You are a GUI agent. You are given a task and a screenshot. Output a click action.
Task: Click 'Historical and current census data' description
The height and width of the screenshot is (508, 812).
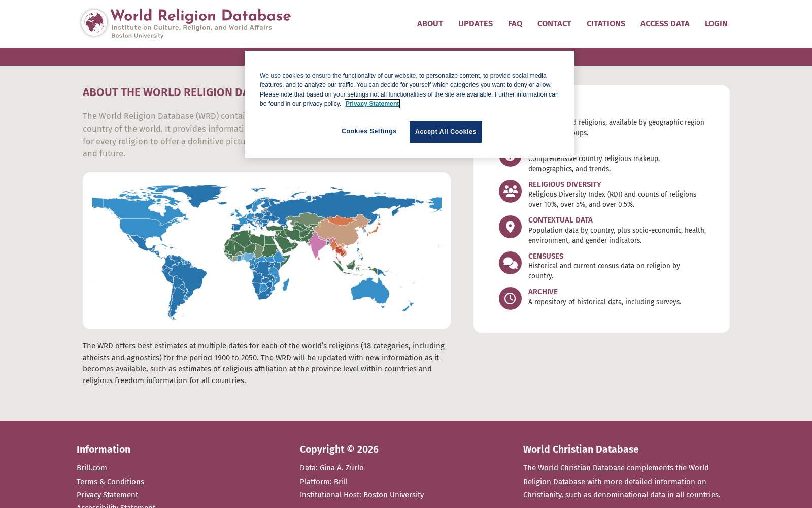pos(604,271)
